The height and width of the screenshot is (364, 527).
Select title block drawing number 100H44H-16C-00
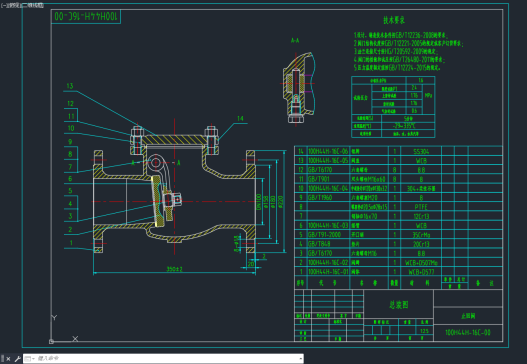(468, 332)
